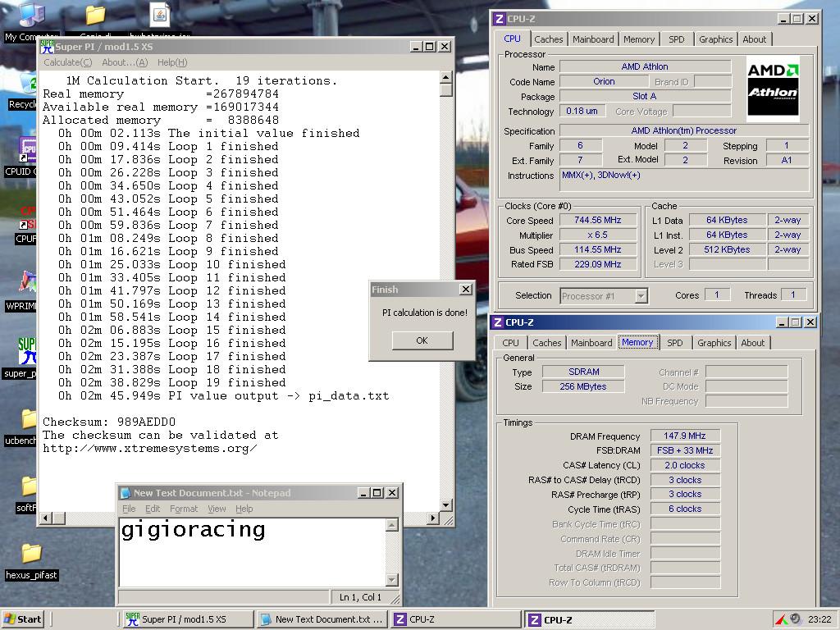Open the About menu in Super PI
840x630 pixels.
point(125,62)
